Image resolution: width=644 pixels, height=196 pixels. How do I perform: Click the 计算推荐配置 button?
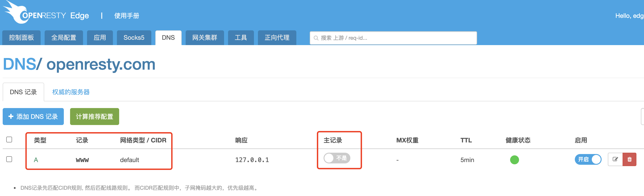pyautogui.click(x=94, y=117)
